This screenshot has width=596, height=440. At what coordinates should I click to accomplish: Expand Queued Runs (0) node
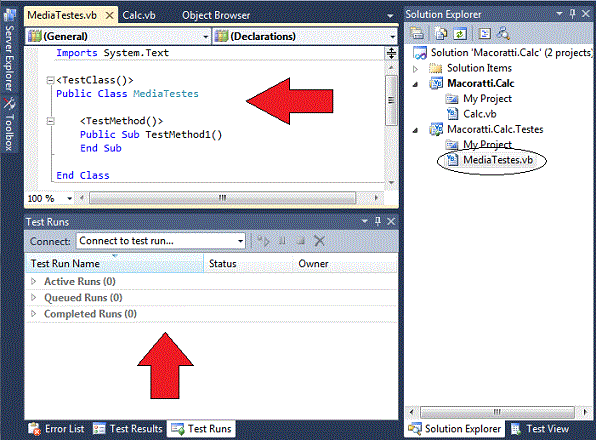tap(33, 297)
